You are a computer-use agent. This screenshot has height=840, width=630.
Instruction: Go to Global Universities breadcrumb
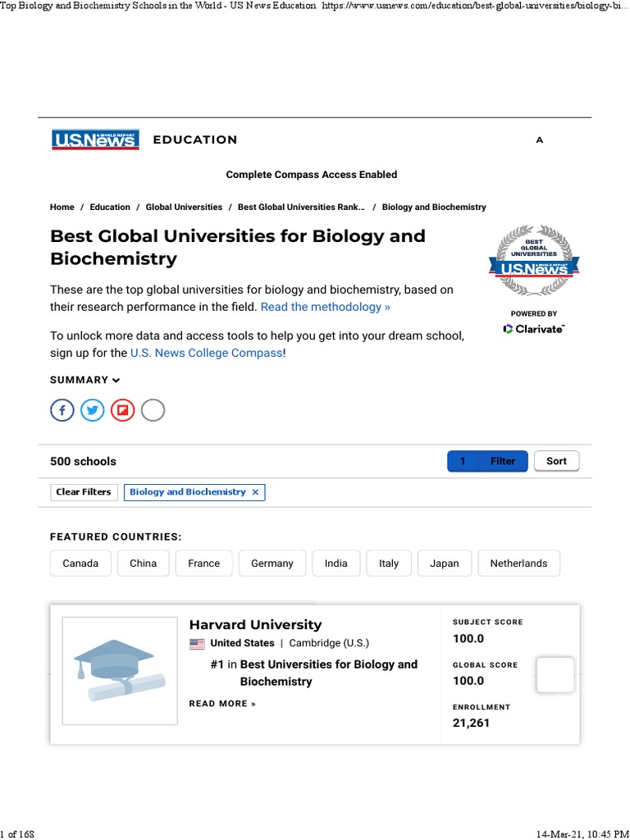tap(184, 208)
